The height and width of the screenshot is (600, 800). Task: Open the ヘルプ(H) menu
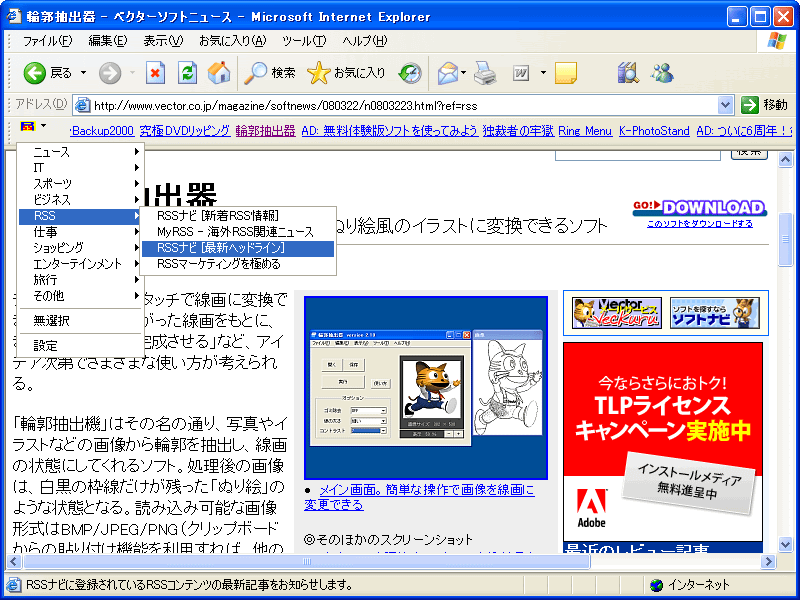pos(364,41)
